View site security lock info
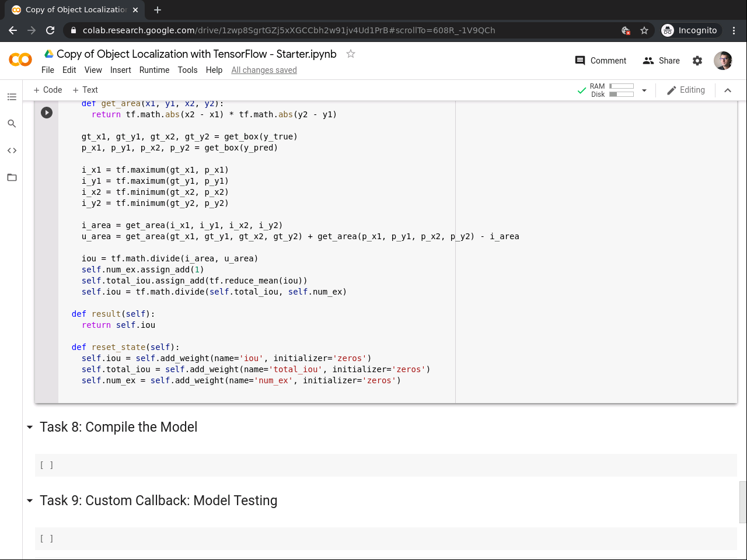This screenshot has width=747, height=560. [74, 30]
